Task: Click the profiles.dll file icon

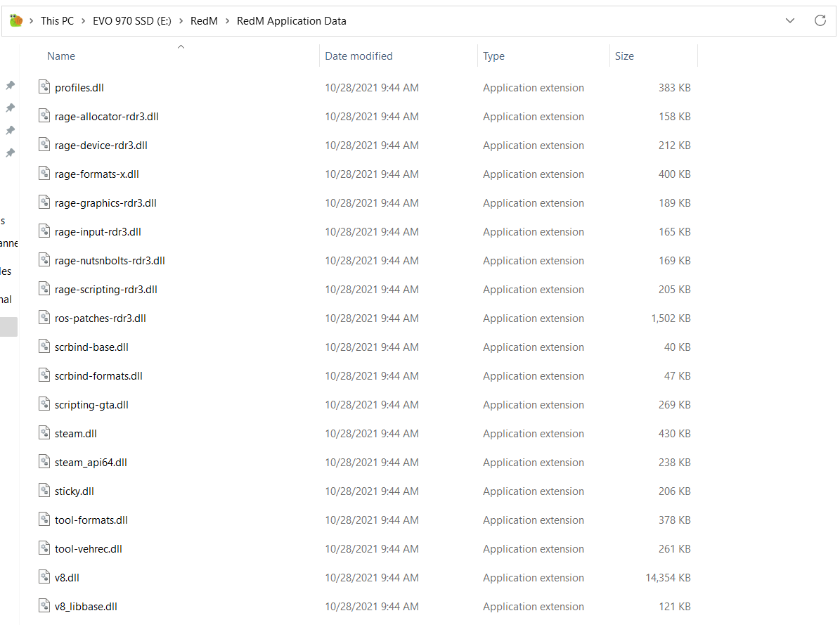Action: [44, 86]
